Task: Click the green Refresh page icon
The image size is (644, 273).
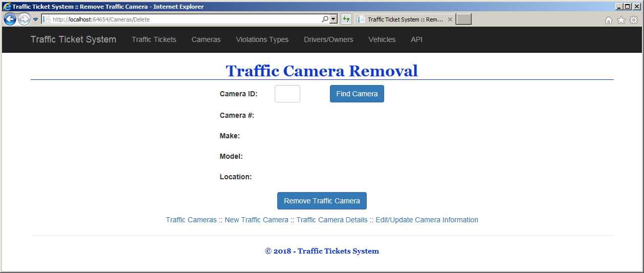Action: coord(346,19)
